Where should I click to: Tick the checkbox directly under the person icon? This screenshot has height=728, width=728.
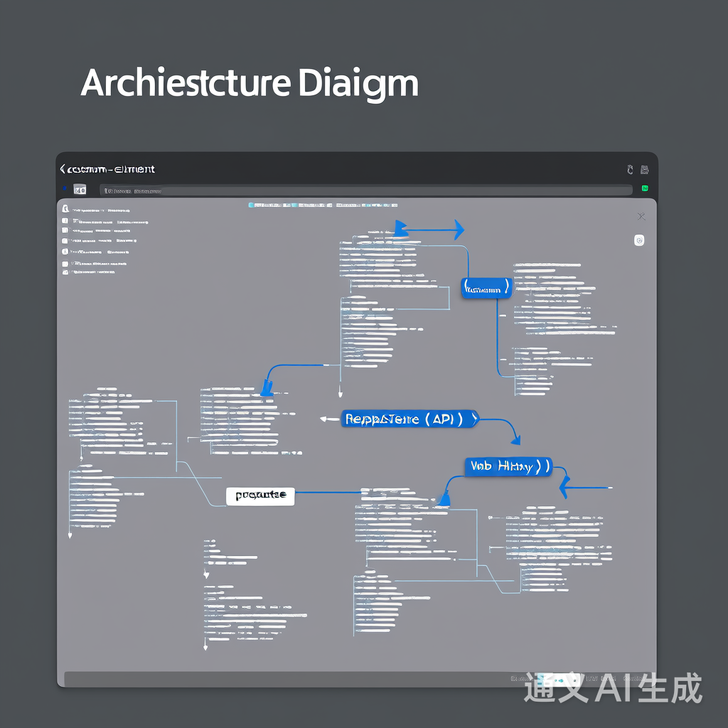65,220
